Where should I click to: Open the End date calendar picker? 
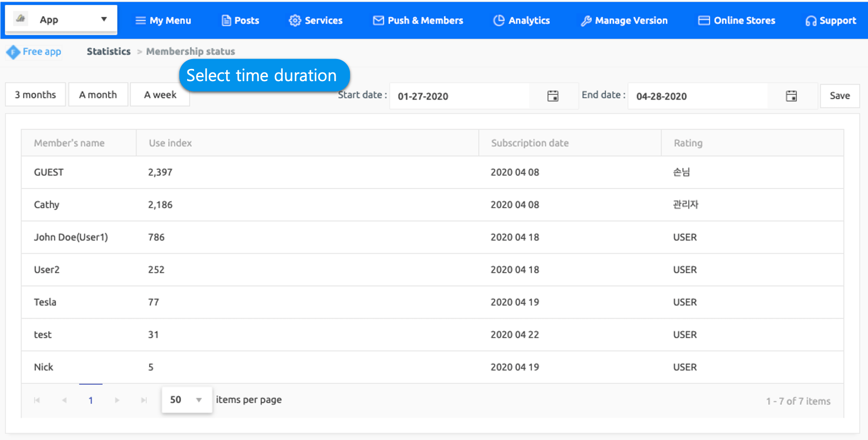(x=791, y=96)
